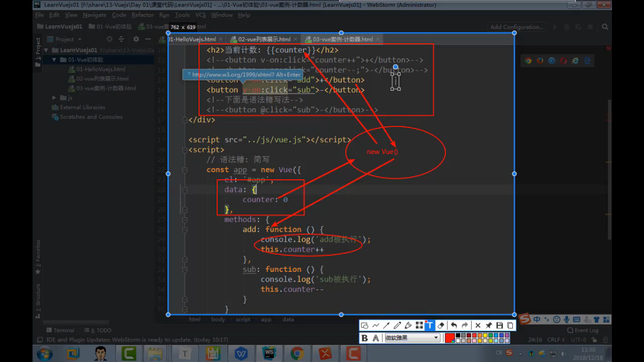Pin the screenshot to screen

[x=489, y=326]
